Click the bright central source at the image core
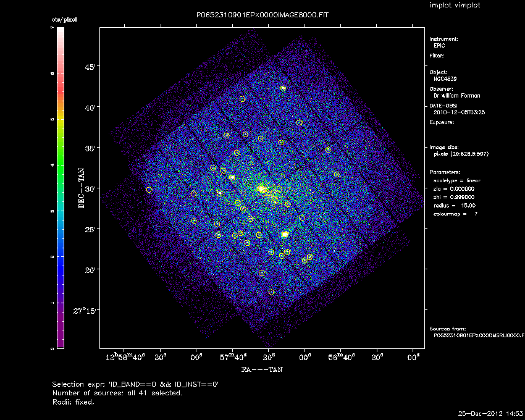This screenshot has height=420, width=525. click(261, 189)
